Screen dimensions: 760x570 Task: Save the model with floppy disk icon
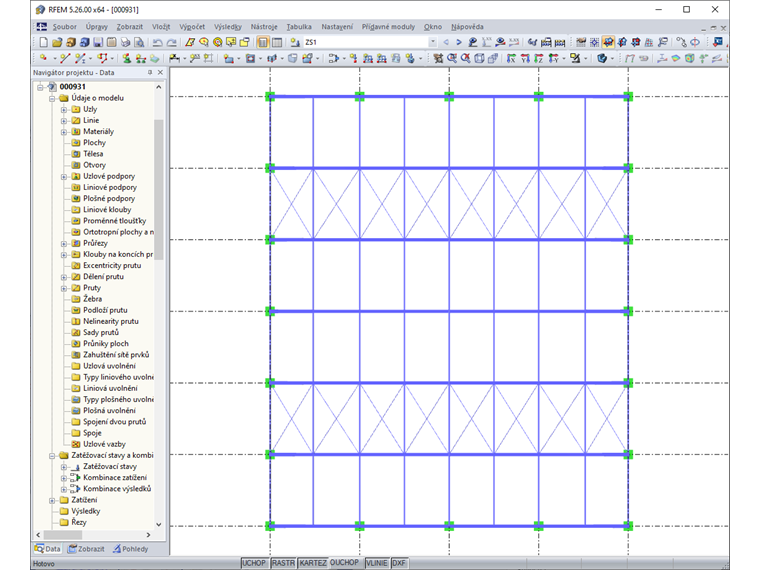(98, 42)
